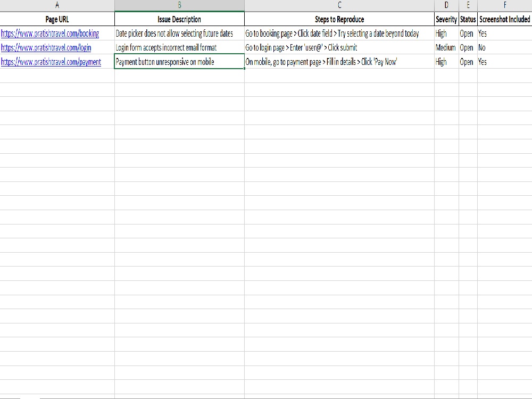Screen dimensions: 532x399
Task: Click the 'Steps to Reproduce' header cell
Action: pyautogui.click(x=339, y=19)
